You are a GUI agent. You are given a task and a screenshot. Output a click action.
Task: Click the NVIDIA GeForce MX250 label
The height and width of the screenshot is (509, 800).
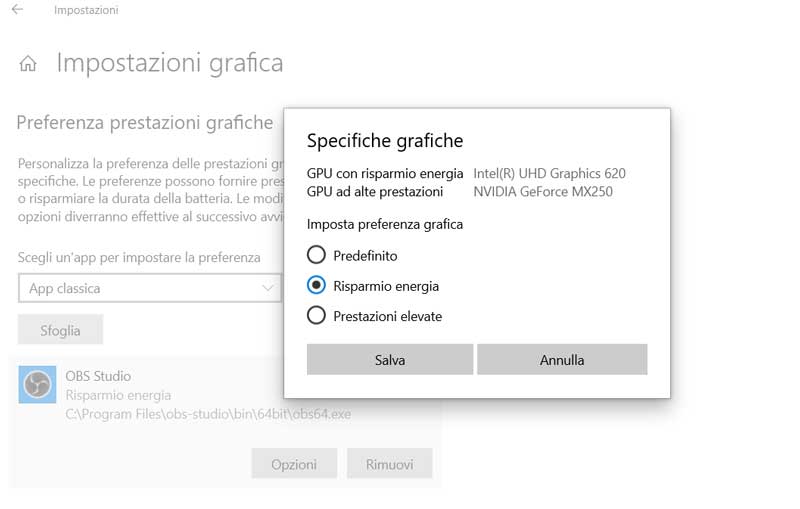543,192
